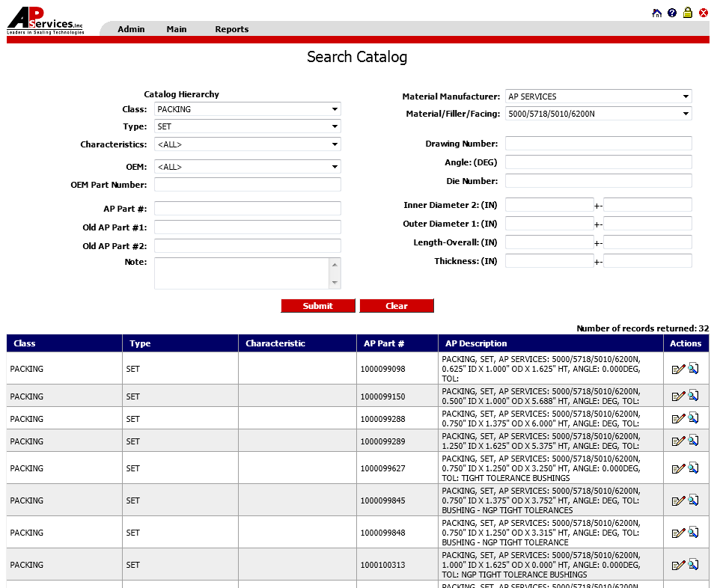The height and width of the screenshot is (588, 714).
Task: Focus the Outer Diameter 1 value field
Action: tap(549, 224)
